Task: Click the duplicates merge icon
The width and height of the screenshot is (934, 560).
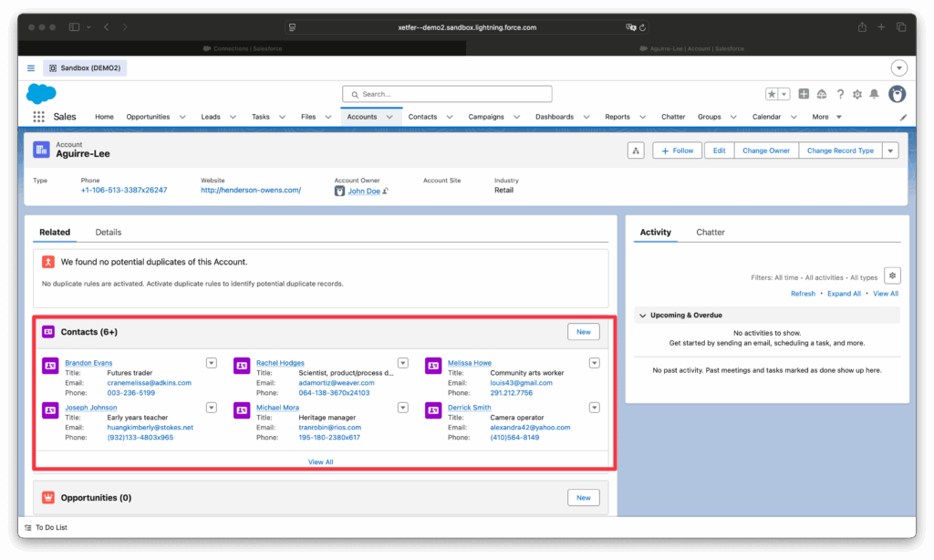Action: pyautogui.click(x=48, y=262)
